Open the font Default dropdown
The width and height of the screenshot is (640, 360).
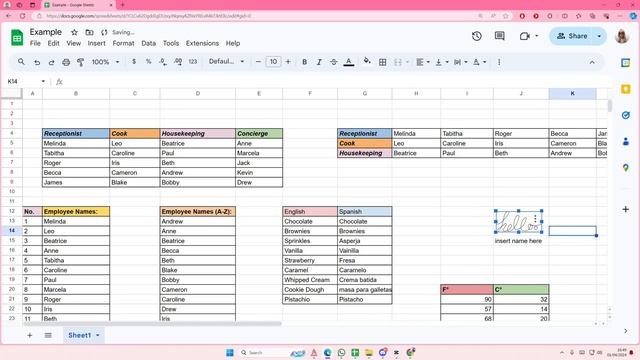click(226, 62)
